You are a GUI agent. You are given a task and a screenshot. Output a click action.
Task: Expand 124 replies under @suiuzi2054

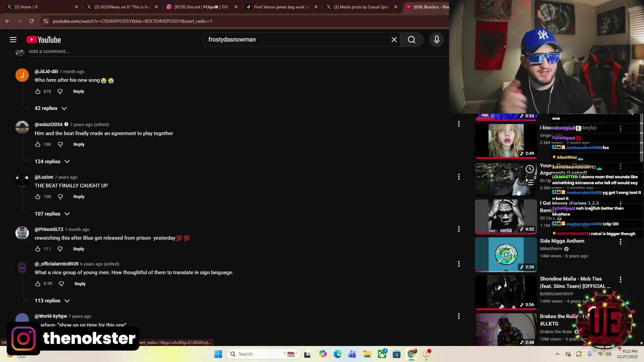click(52, 161)
